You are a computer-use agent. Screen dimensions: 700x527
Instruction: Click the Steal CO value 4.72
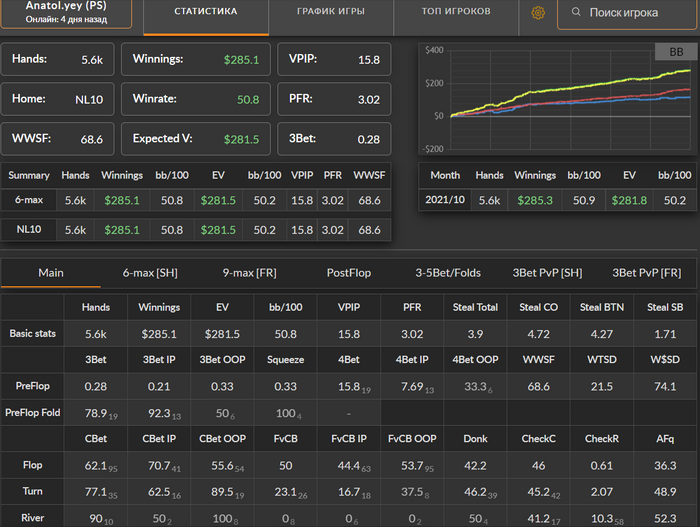[x=538, y=334]
